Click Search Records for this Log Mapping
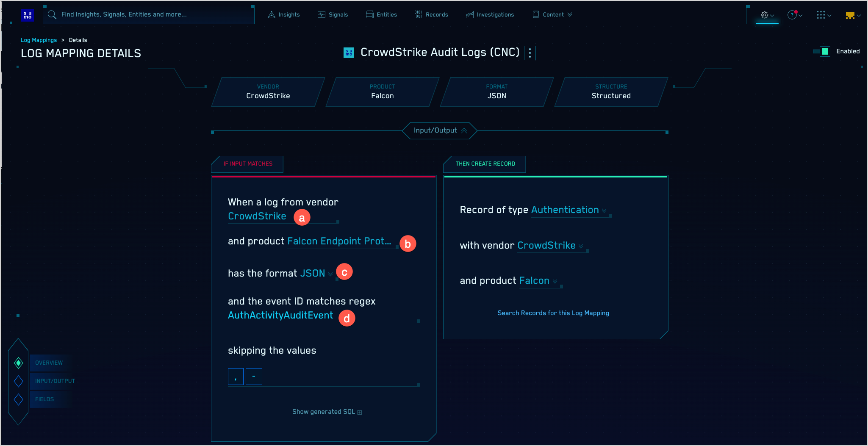This screenshot has width=868, height=446. point(553,313)
